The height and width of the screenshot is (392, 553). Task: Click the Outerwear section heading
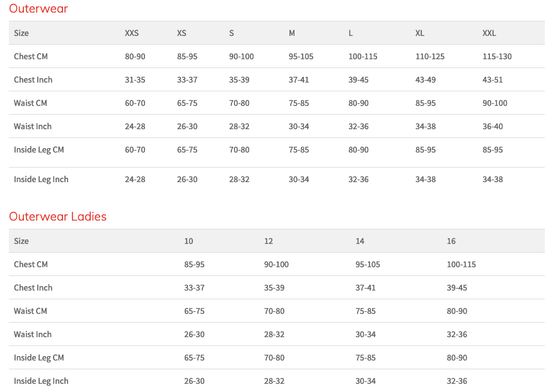coord(38,8)
